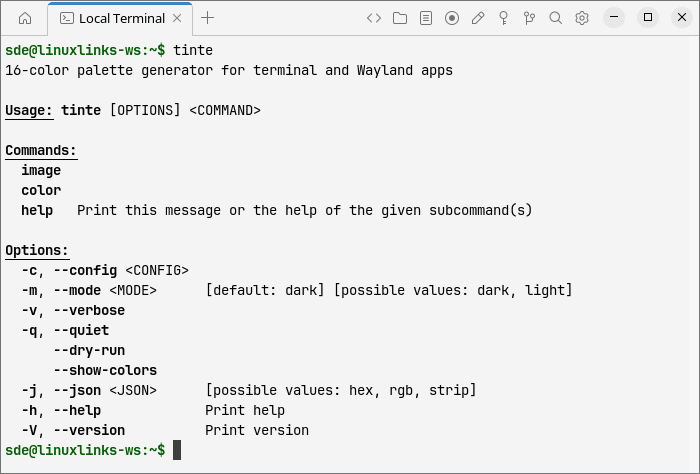
Task: Click 'Print version' description text
Action: pyautogui.click(x=257, y=430)
